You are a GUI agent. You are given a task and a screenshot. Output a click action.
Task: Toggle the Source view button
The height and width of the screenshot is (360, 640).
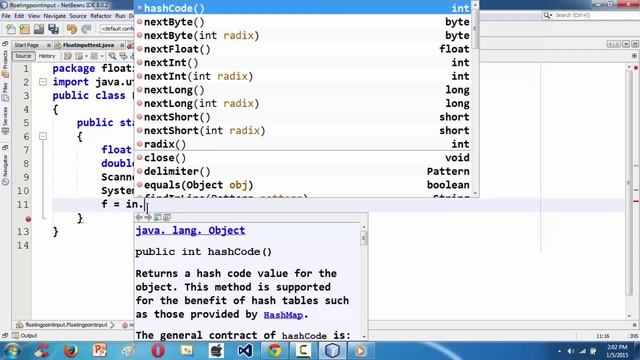23,56
